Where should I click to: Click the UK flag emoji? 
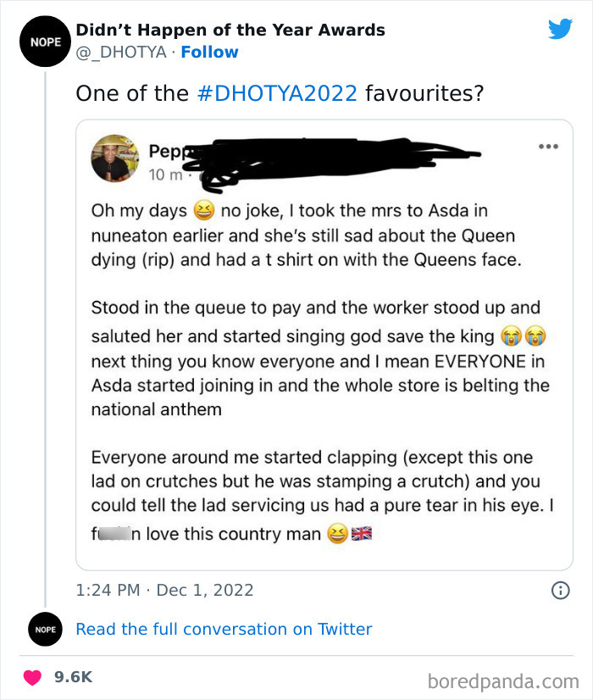point(362,534)
